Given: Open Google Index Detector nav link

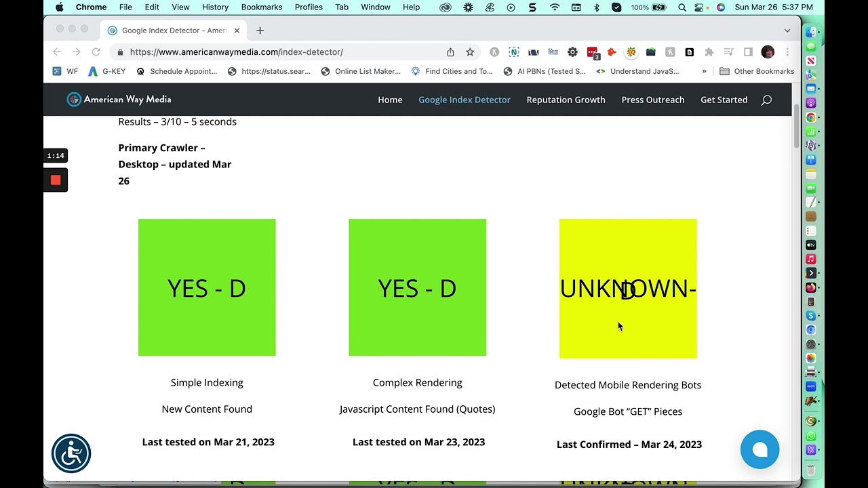Looking at the screenshot, I should click(x=465, y=100).
